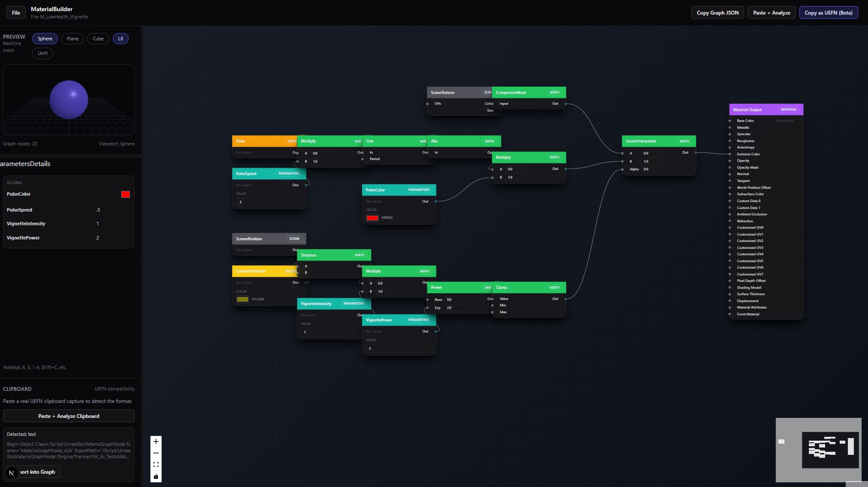Click the PulseSpeed node value field
Image resolution: width=868 pixels, height=487 pixels.
269,202
